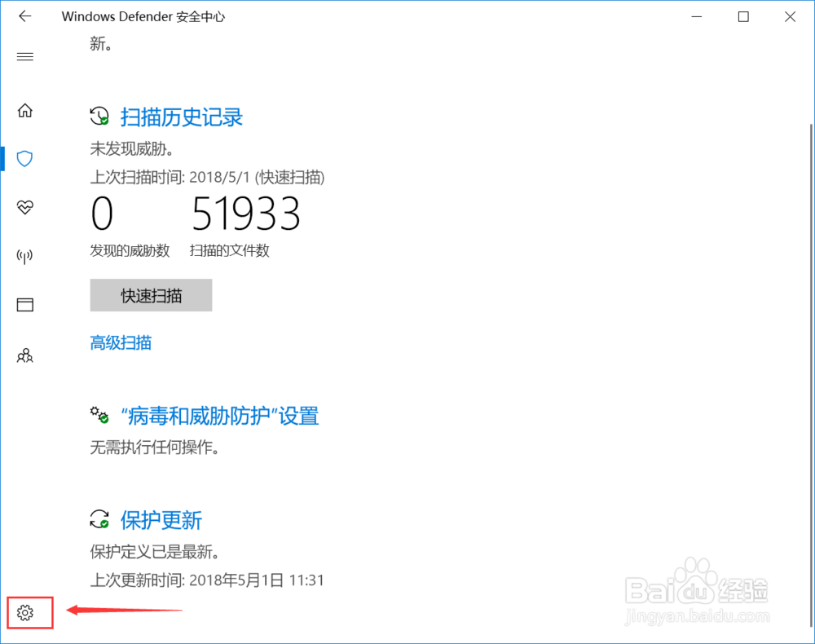The height and width of the screenshot is (644, 815).
Task: Open the Home page icon
Action: pyautogui.click(x=25, y=110)
